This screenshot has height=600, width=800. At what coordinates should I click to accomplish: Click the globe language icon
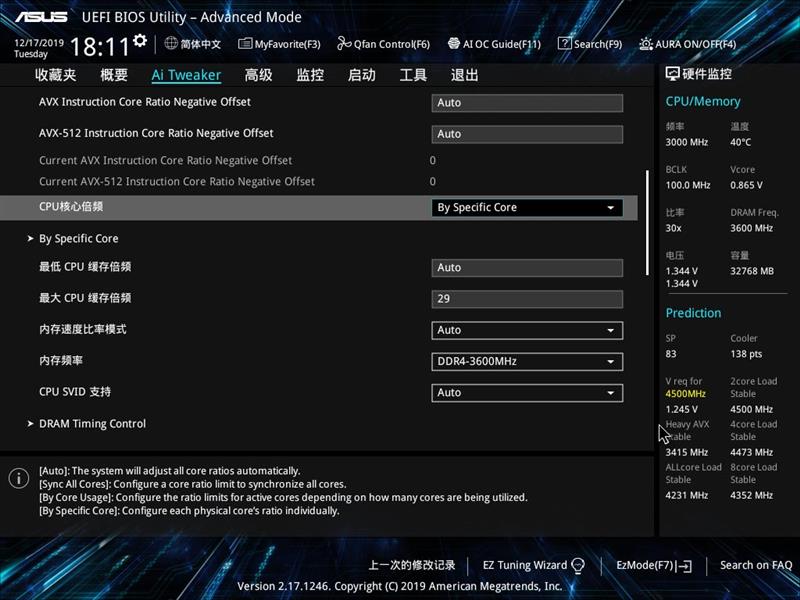[171, 43]
